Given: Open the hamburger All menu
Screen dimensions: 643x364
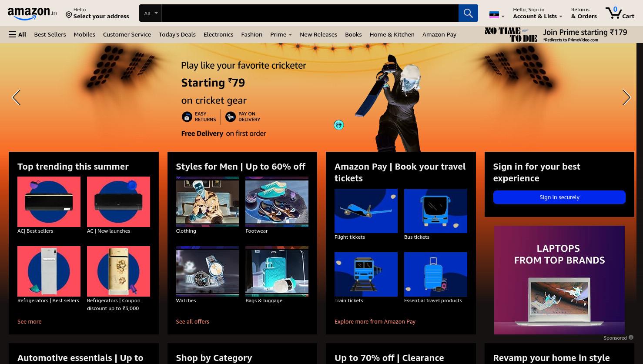Looking at the screenshot, I should tap(17, 34).
